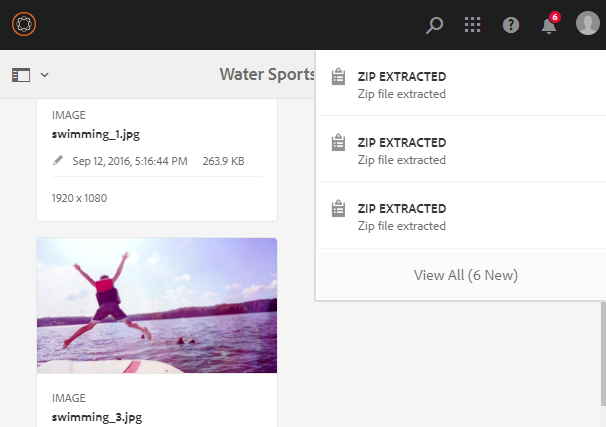Expand the rail selector chevron
The width and height of the screenshot is (606, 427).
tap(45, 75)
